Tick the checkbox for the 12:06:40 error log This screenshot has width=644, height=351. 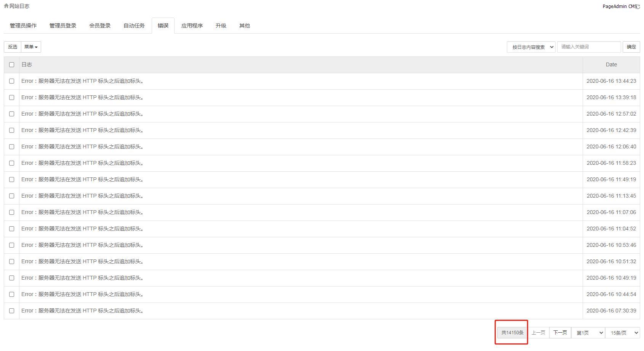(x=11, y=147)
